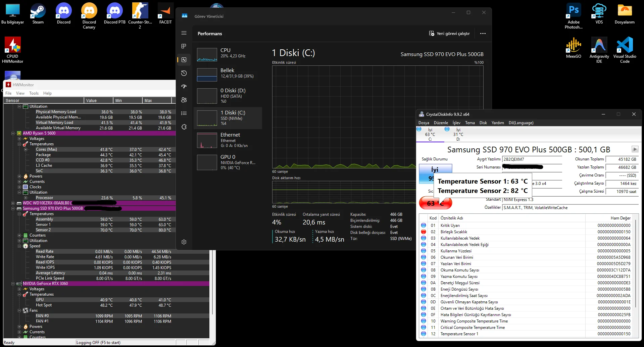Open the İşlev menu in CrystalDiskInfo
This screenshot has height=347, width=644.
[x=456, y=123]
